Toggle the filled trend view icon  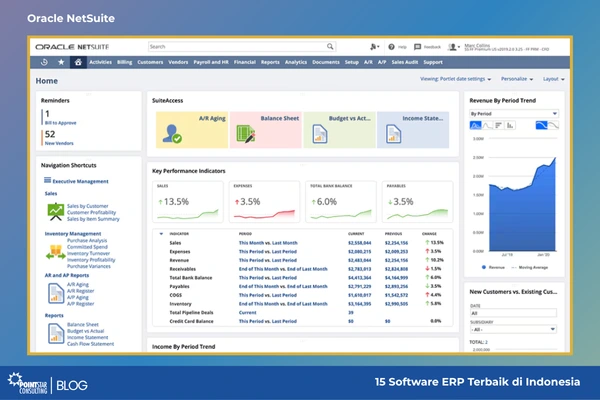pyautogui.click(x=541, y=125)
